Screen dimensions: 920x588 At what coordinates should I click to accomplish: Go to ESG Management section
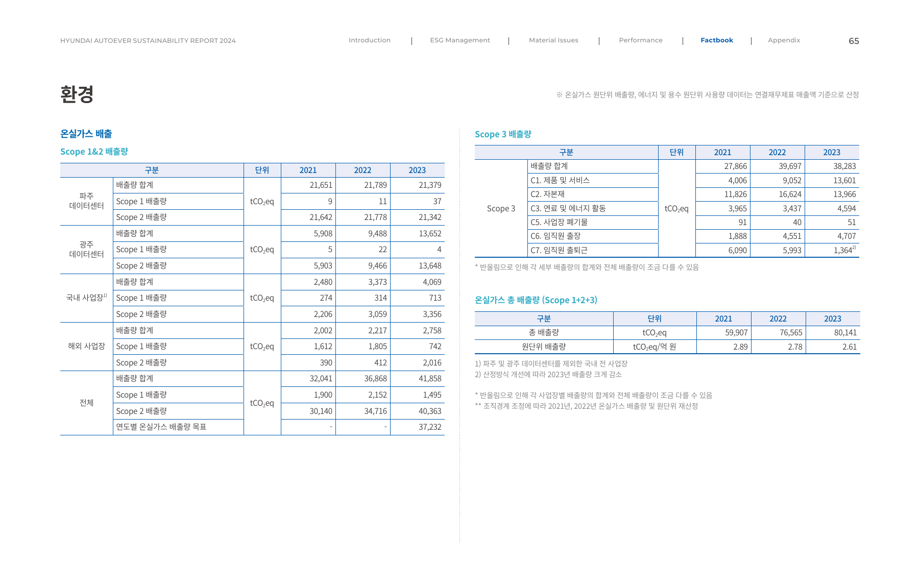point(459,40)
